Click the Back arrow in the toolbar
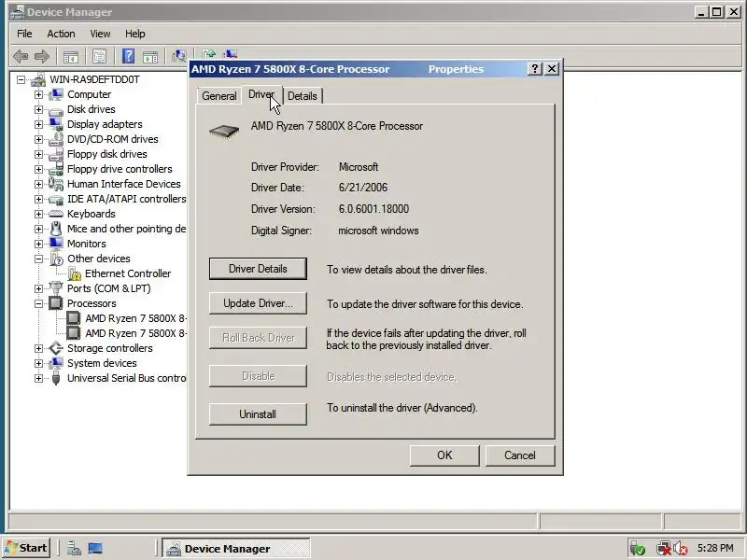The height and width of the screenshot is (560, 747). (21, 57)
